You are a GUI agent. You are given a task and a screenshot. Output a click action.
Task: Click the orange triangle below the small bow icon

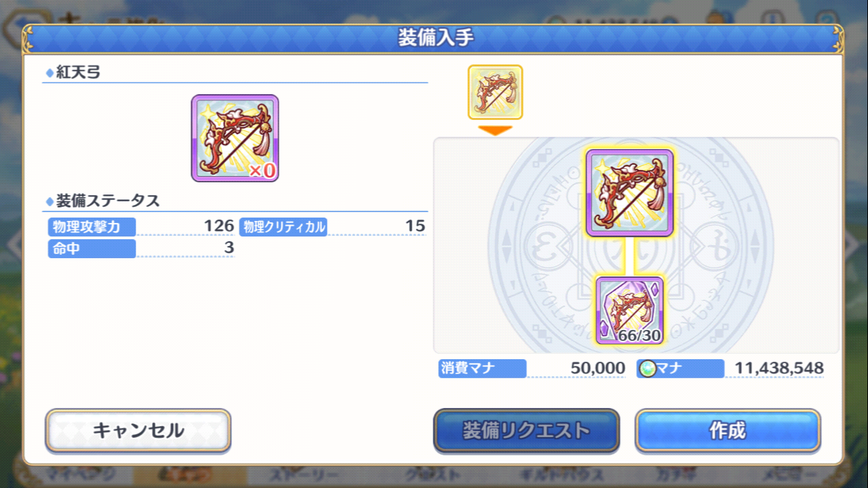pyautogui.click(x=495, y=130)
